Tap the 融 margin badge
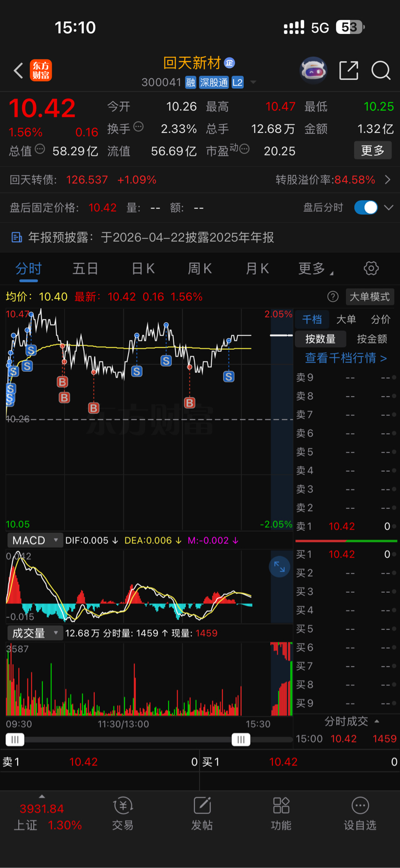This screenshot has height=868, width=400. coord(191,82)
